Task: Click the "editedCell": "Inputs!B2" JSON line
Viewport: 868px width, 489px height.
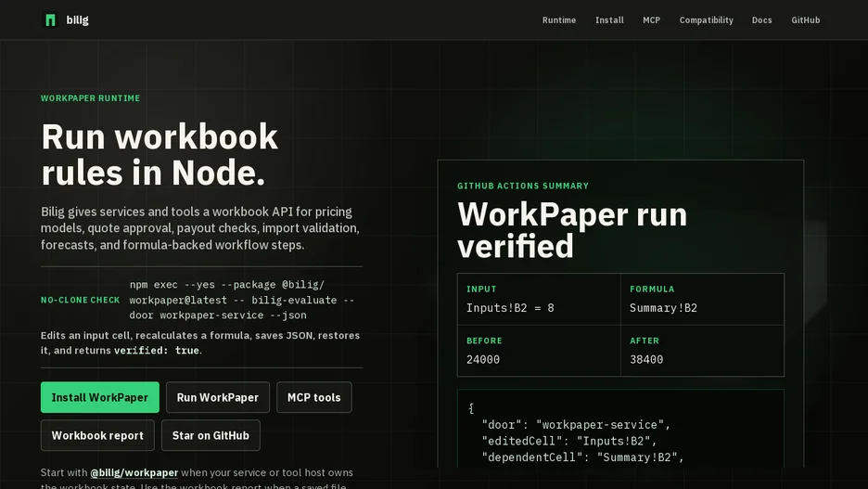Action: [569, 441]
